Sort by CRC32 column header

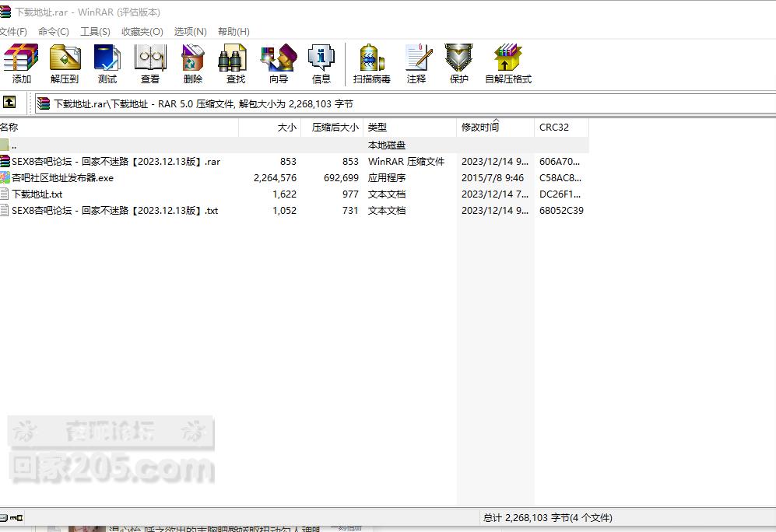562,127
